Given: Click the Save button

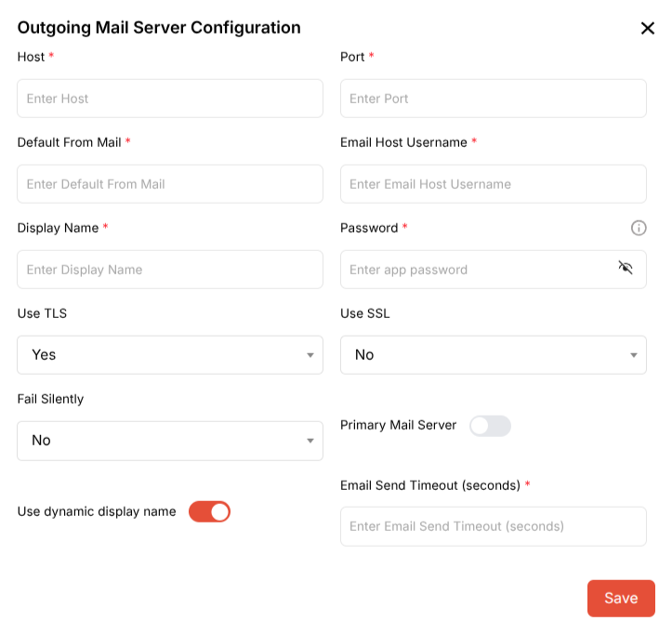Looking at the screenshot, I should [x=621, y=599].
